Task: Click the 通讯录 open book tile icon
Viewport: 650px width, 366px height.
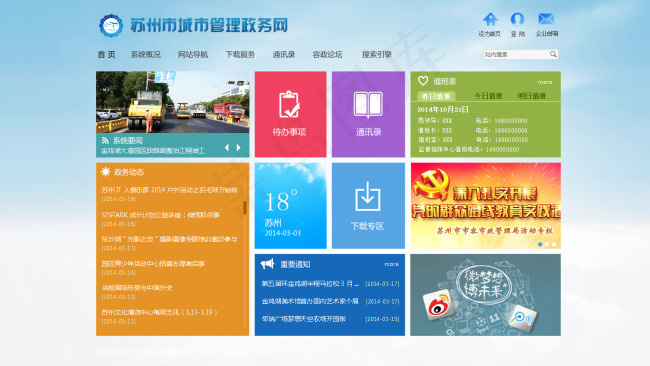Action: tap(368, 104)
